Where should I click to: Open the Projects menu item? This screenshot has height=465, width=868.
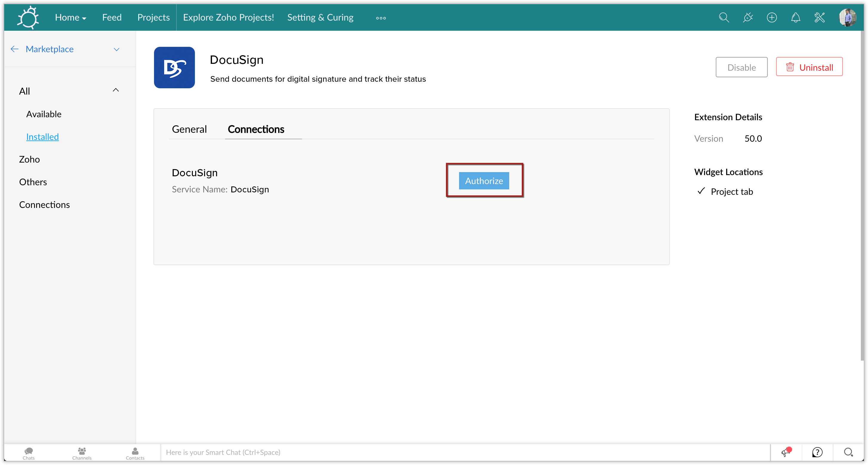[x=153, y=18]
